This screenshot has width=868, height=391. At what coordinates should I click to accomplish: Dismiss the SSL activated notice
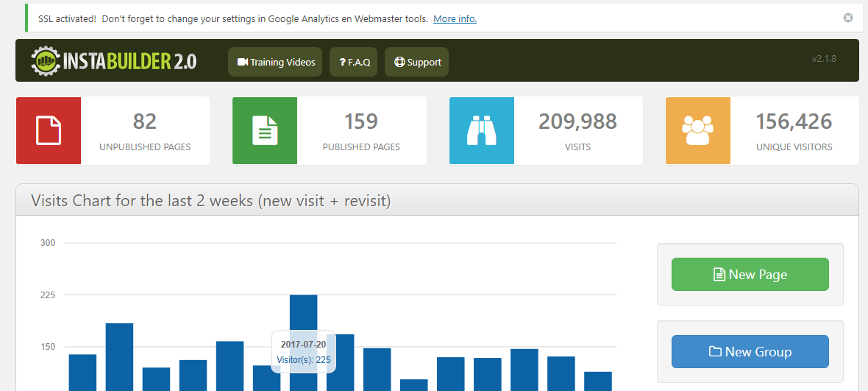[x=847, y=18]
